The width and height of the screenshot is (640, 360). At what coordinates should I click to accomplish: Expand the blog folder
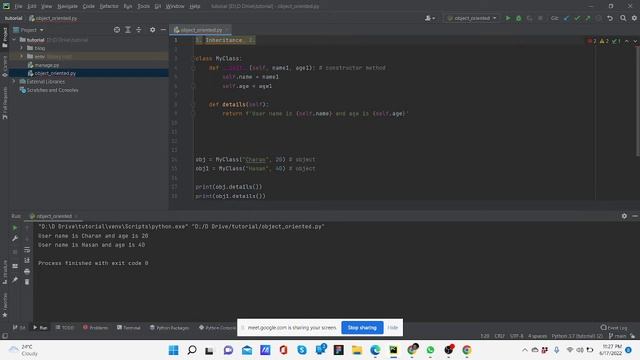(x=22, y=48)
